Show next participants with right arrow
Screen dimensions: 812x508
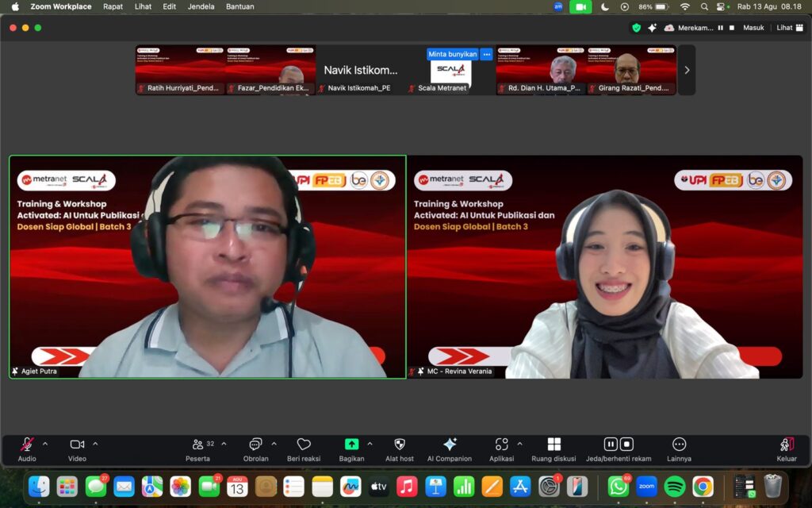(687, 70)
